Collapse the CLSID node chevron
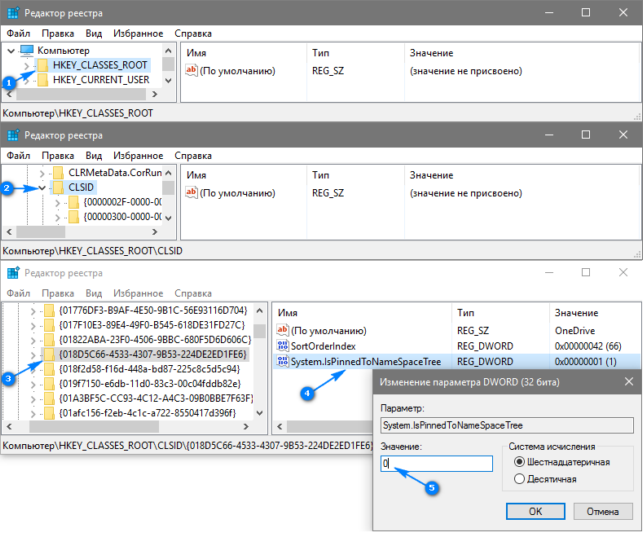 (42, 188)
